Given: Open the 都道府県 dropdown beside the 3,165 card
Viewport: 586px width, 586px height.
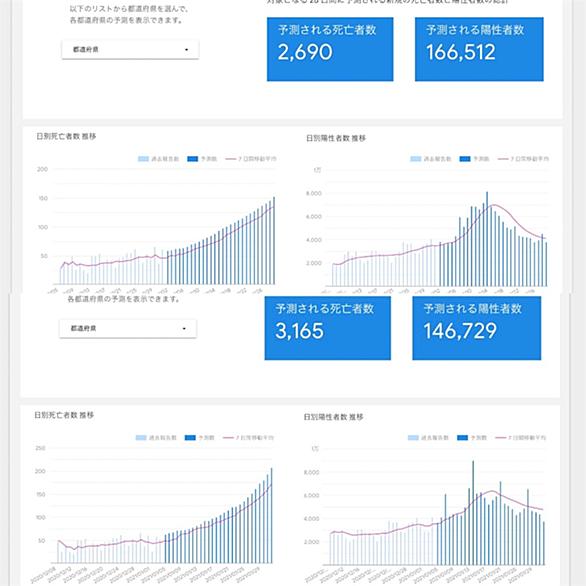Looking at the screenshot, I should click(x=128, y=329).
